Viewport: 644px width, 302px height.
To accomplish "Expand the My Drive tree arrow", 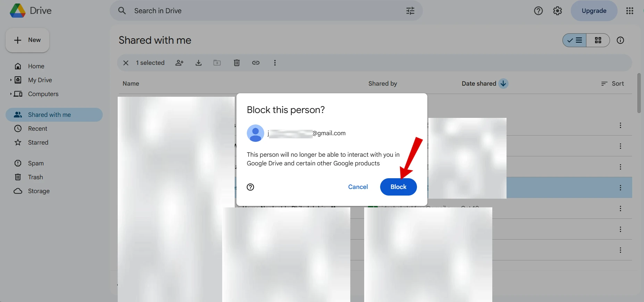I will (x=11, y=80).
